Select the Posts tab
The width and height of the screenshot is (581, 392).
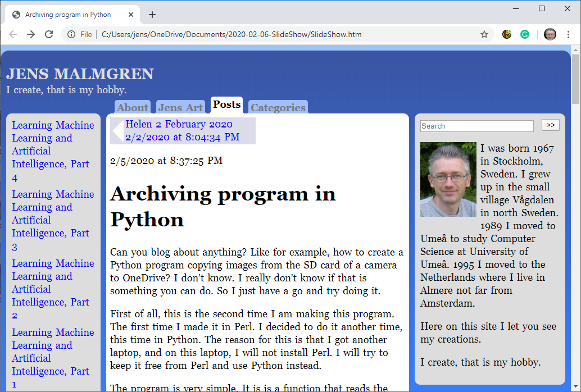point(227,105)
